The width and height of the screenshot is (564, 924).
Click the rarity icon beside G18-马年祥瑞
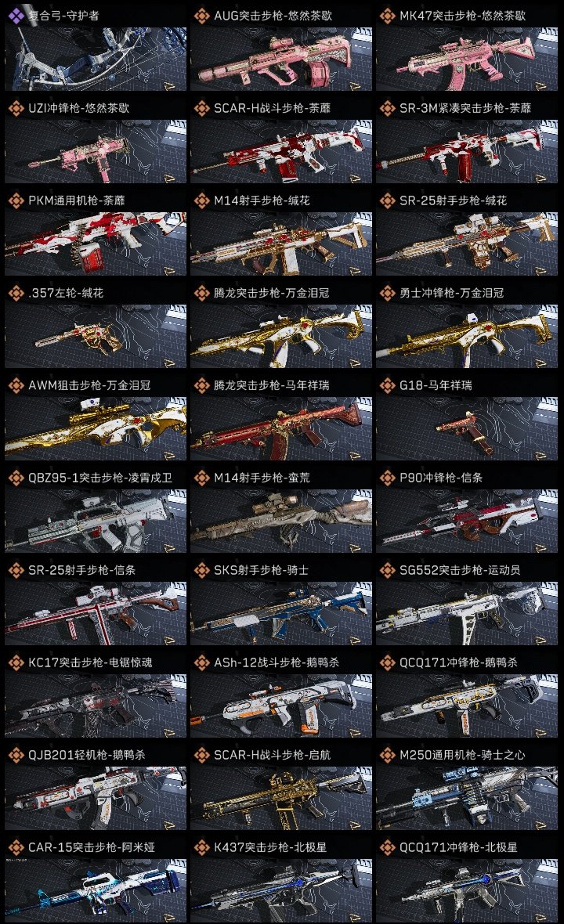click(387, 385)
